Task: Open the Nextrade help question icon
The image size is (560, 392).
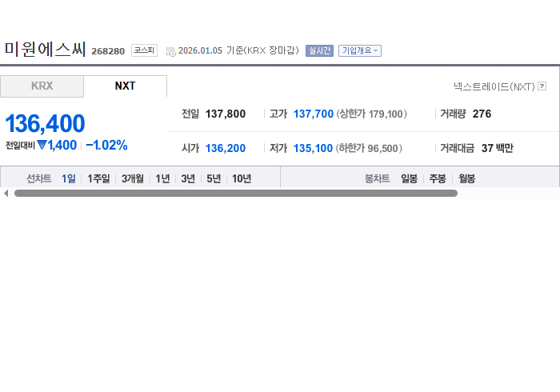Action: point(542,86)
